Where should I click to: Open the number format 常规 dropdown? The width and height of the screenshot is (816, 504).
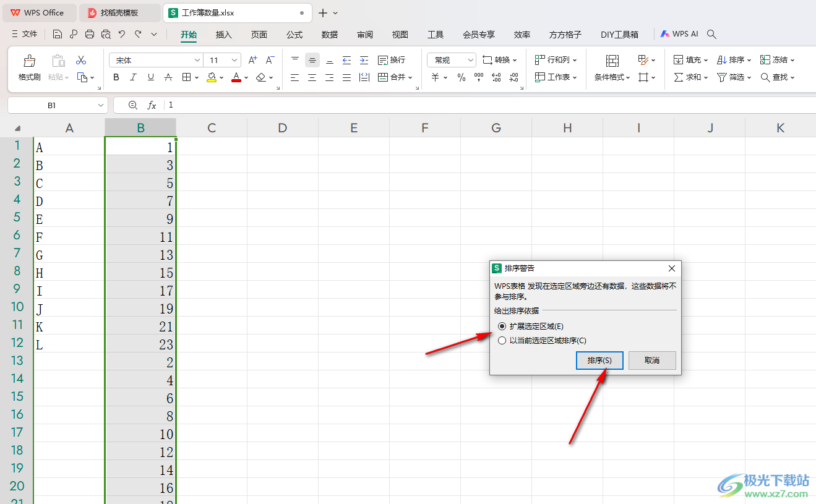[x=470, y=60]
